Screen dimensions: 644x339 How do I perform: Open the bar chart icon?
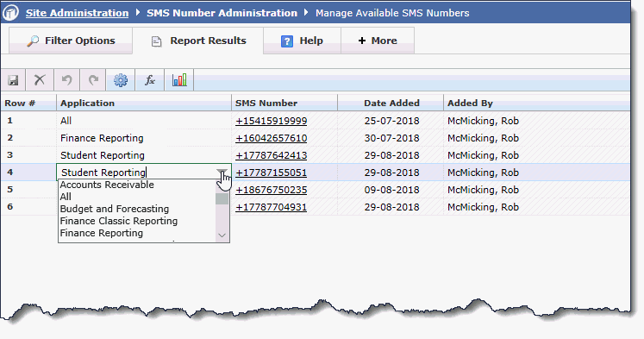tap(179, 79)
